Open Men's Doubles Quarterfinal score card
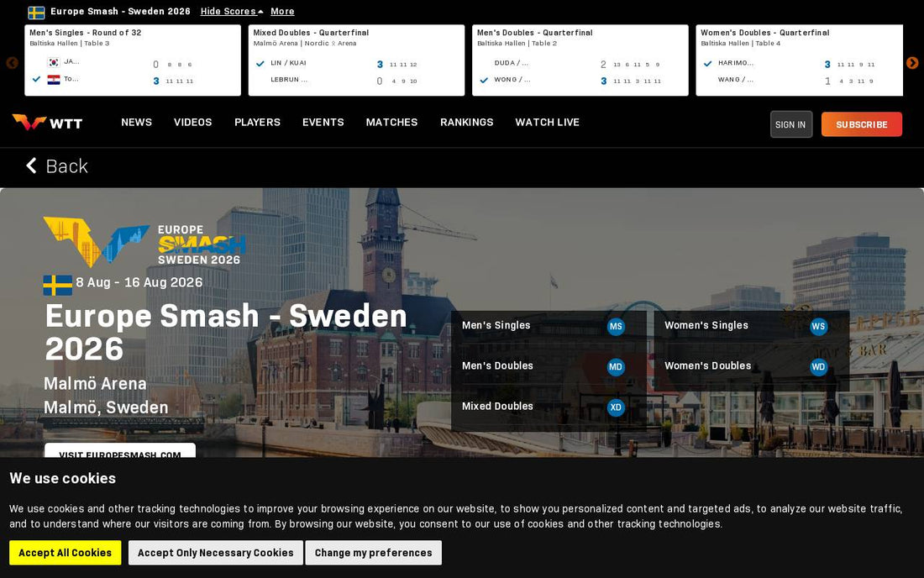Viewport: 924px width, 578px height. (580, 60)
